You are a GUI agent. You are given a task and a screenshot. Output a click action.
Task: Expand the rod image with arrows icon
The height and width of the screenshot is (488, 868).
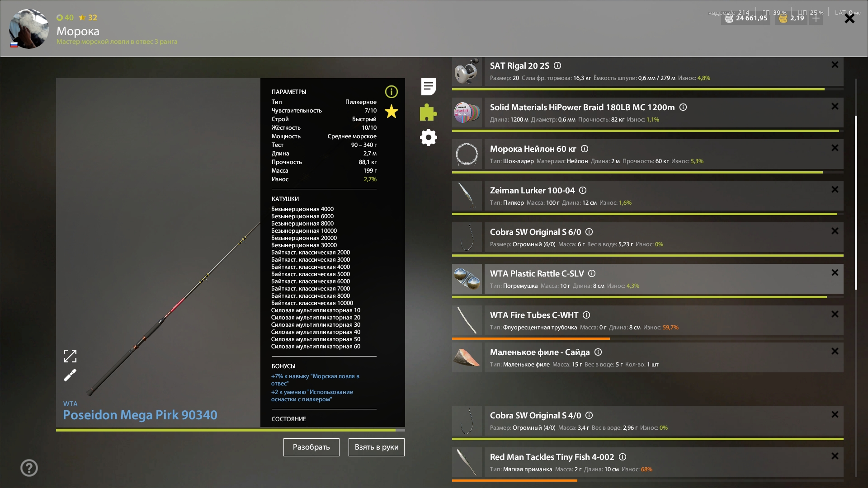tap(70, 356)
